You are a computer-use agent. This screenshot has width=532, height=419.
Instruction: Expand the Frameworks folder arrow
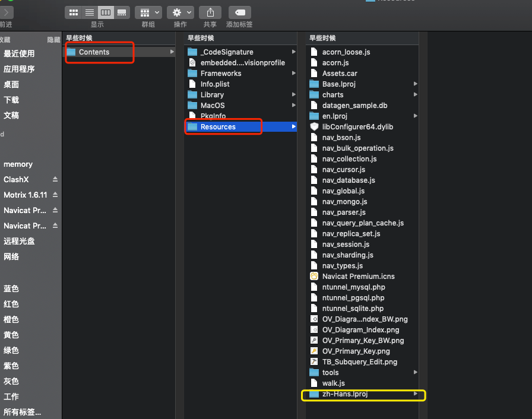293,73
